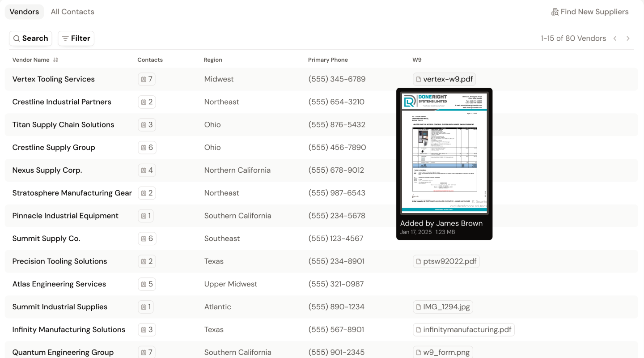Click phone number (555) 876-5432
Image resolution: width=644 pixels, height=358 pixels.
[x=337, y=125]
